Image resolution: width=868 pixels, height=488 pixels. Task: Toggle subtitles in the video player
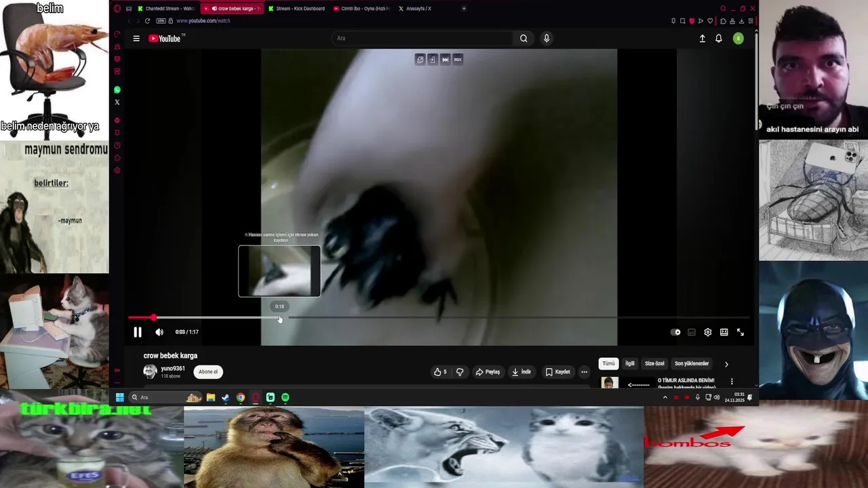click(692, 332)
